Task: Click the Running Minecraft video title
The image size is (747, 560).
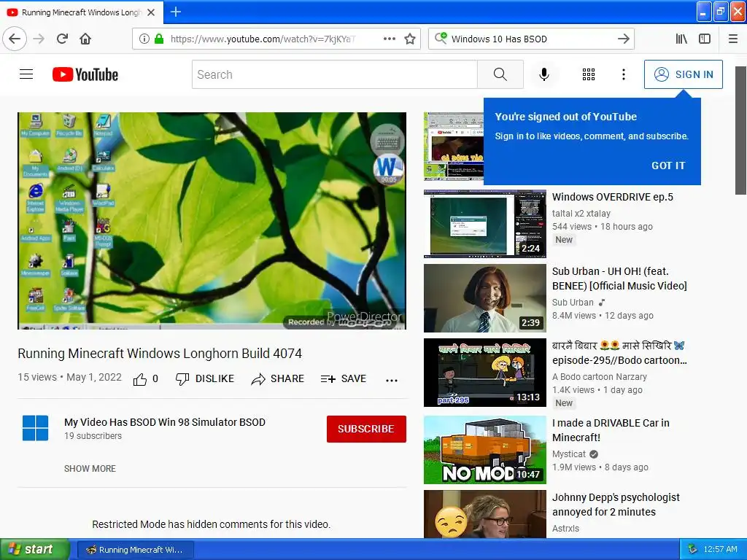Action: (160, 354)
